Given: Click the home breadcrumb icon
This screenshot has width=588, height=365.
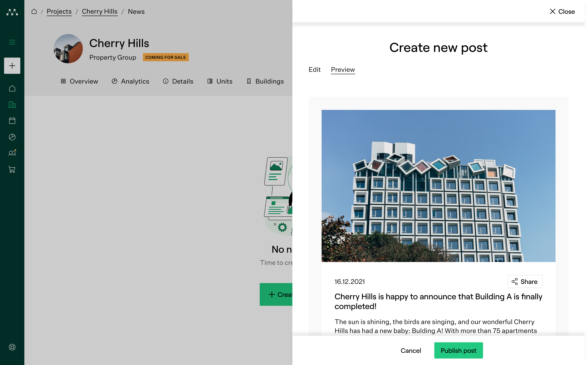Looking at the screenshot, I should [34, 11].
